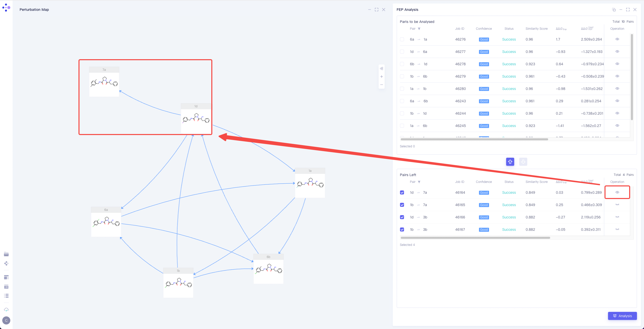Toggle visibility eye for pair 1d to 7a
The height and width of the screenshot is (329, 644).
(x=617, y=192)
